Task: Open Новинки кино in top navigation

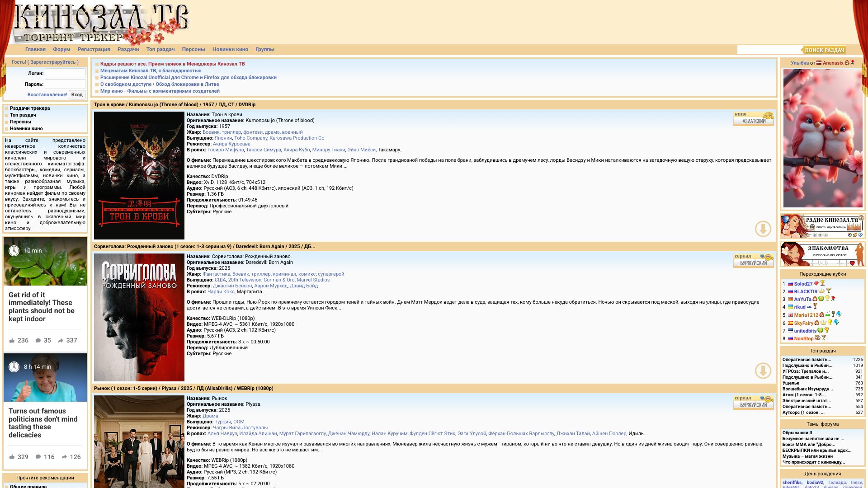Action: tap(230, 49)
